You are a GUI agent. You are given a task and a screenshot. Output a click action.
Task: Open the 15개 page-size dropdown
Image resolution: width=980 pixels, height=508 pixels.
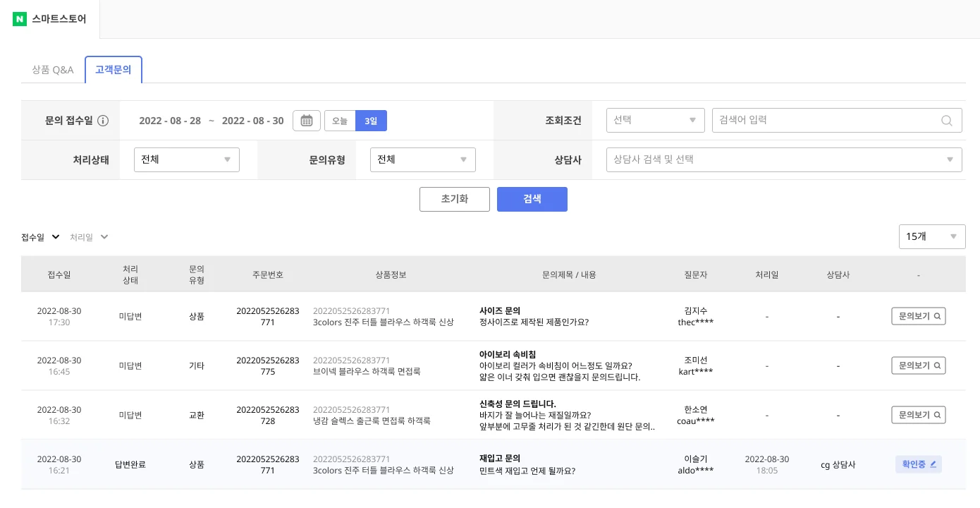(x=932, y=236)
